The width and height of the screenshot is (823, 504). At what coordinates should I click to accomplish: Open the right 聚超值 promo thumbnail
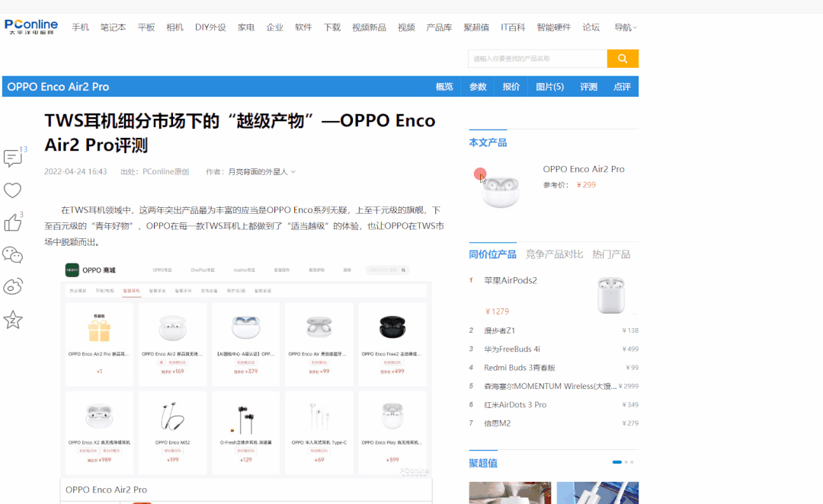(x=598, y=493)
